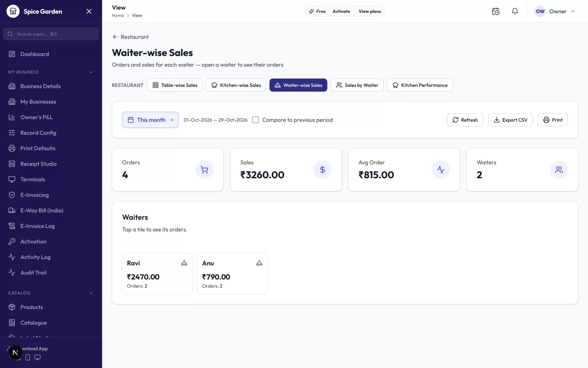Open Ravi's waiter tile
The image size is (588, 368).
[x=157, y=273]
